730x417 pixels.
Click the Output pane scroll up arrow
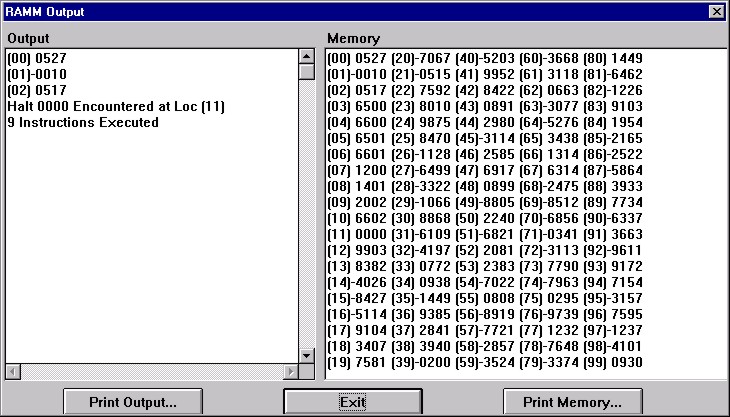pyautogui.click(x=307, y=56)
